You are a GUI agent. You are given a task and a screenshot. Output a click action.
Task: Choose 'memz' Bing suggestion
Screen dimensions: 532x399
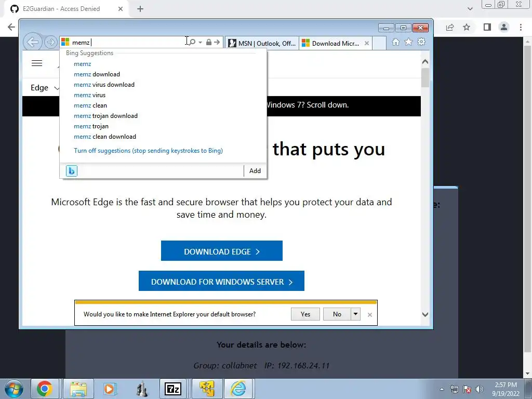point(83,64)
